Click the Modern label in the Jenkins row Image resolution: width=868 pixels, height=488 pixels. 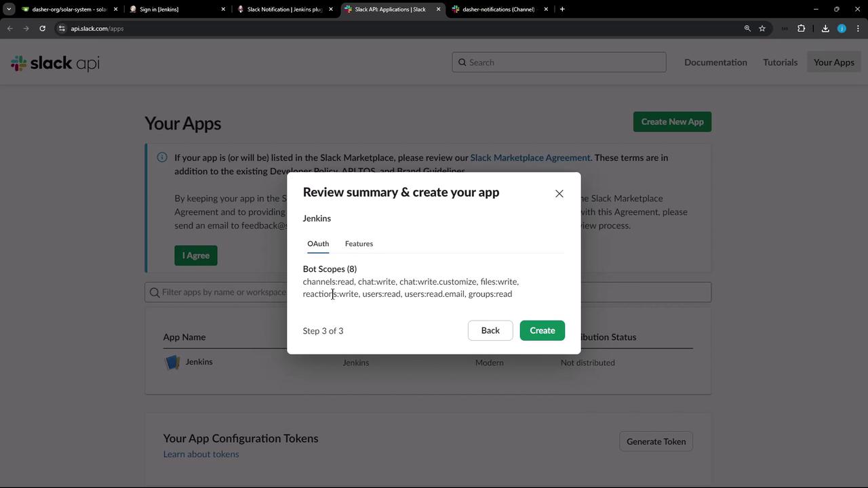[x=490, y=363]
